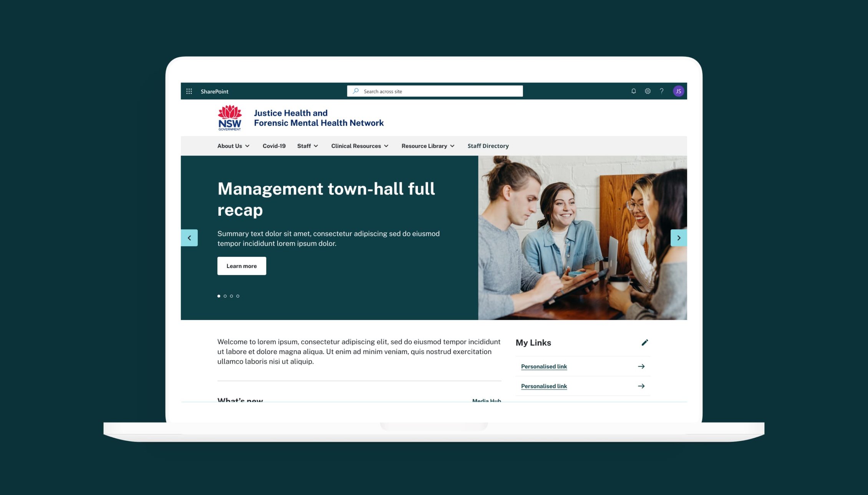This screenshot has height=495, width=868.
Task: Expand the Clinical Resources menu
Action: pyautogui.click(x=359, y=146)
